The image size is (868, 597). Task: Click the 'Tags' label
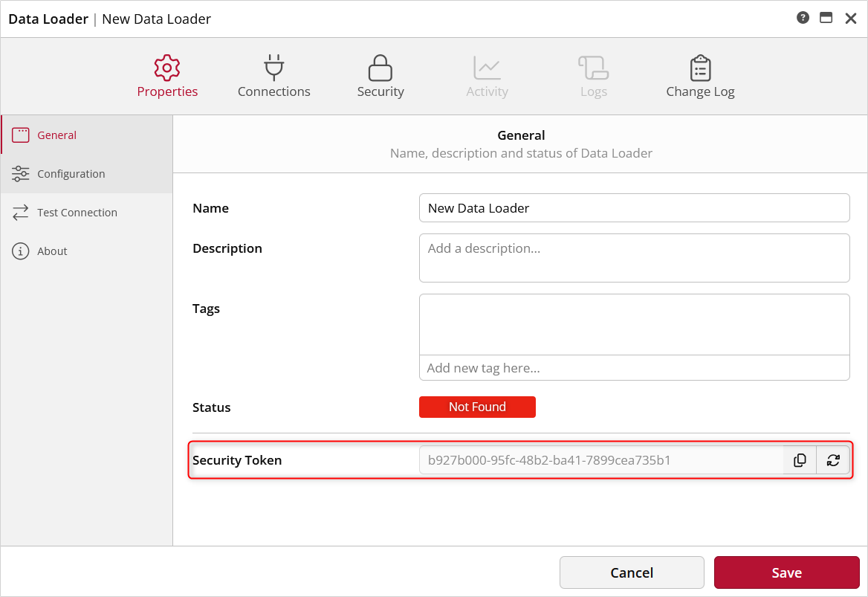point(206,309)
